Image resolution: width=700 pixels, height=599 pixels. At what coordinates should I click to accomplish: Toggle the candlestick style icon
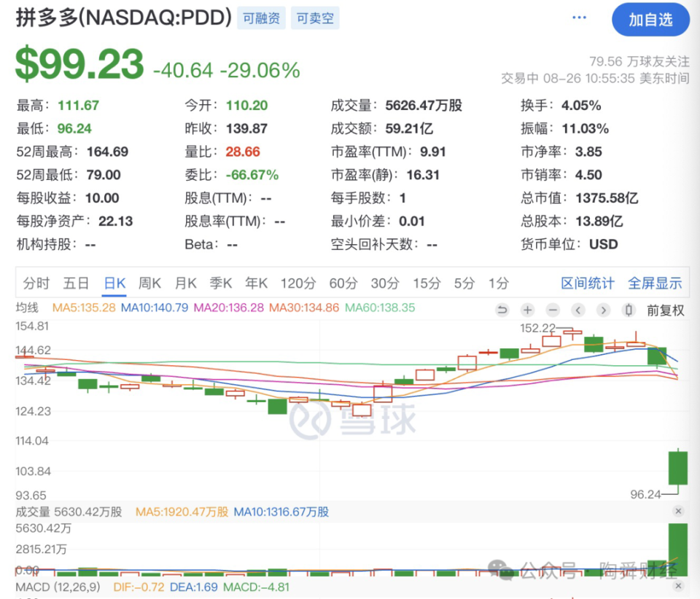pyautogui.click(x=629, y=310)
